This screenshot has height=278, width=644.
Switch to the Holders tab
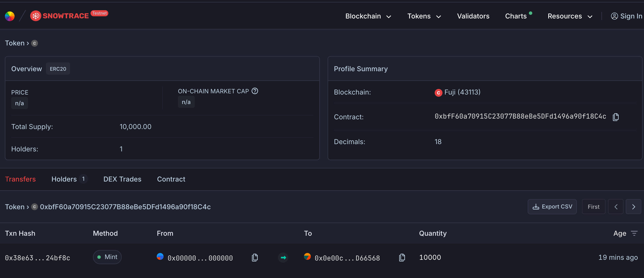[64, 179]
